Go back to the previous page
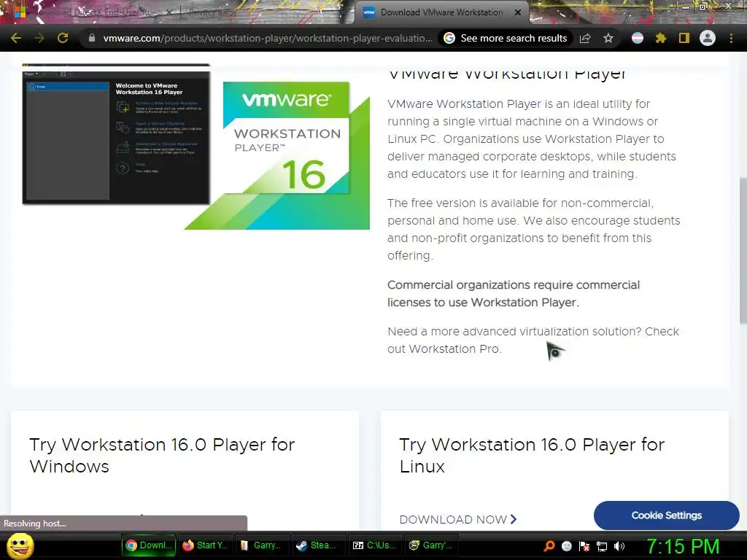This screenshot has height=560, width=747. [x=16, y=38]
